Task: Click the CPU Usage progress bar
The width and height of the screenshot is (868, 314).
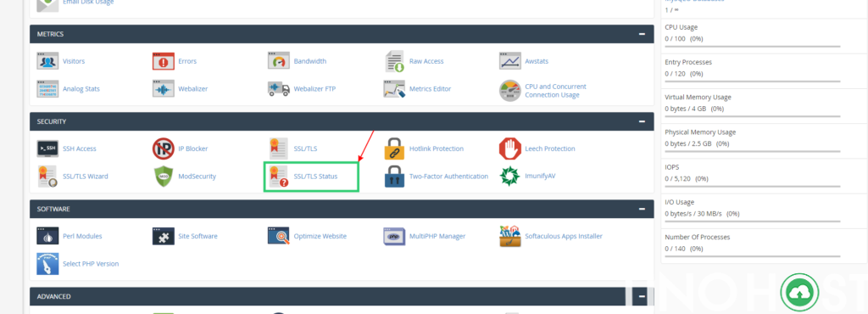Action: point(753,47)
